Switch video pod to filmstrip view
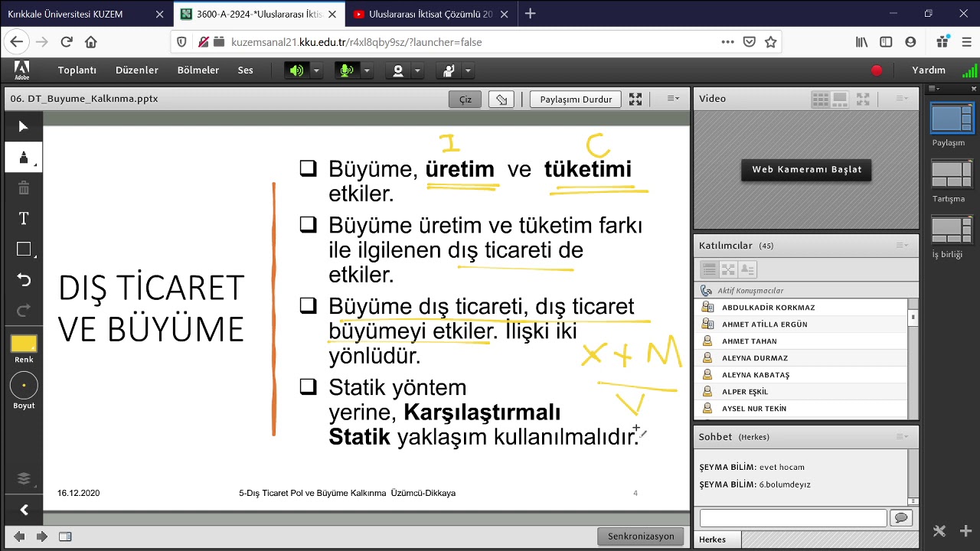 click(840, 99)
